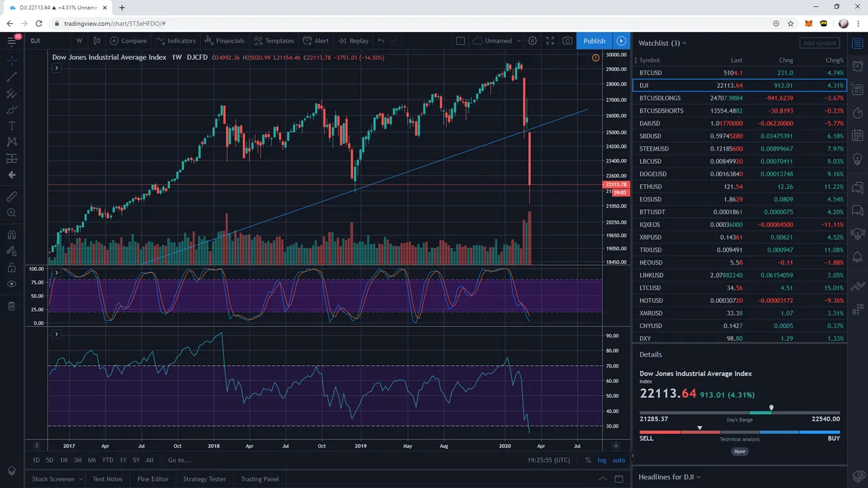The width and height of the screenshot is (868, 488).
Task: Start bar Replay mode
Action: 354,41
